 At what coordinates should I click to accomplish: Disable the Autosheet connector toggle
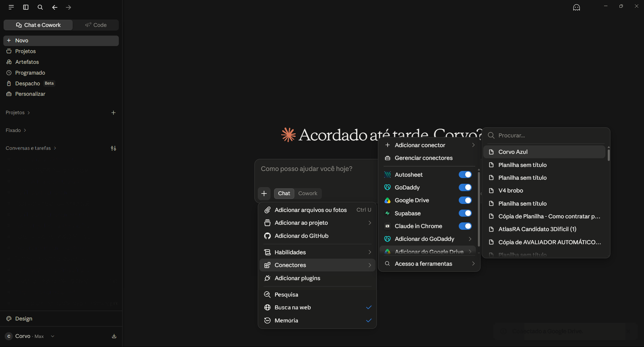465,175
